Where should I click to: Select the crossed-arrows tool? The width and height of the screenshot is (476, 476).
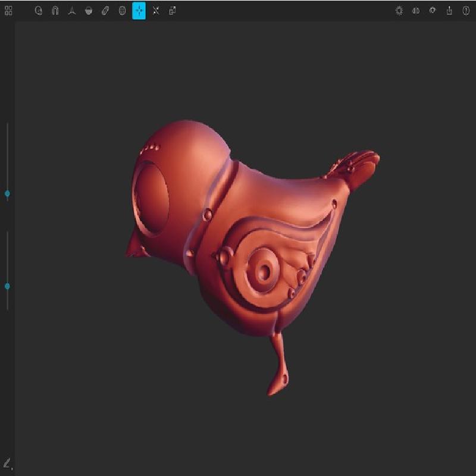[x=155, y=11]
